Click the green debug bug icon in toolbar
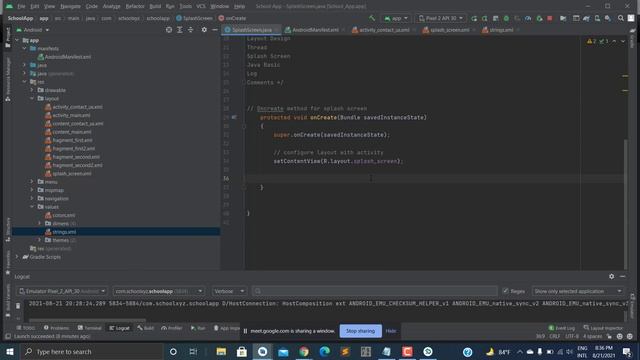 tap(506, 18)
